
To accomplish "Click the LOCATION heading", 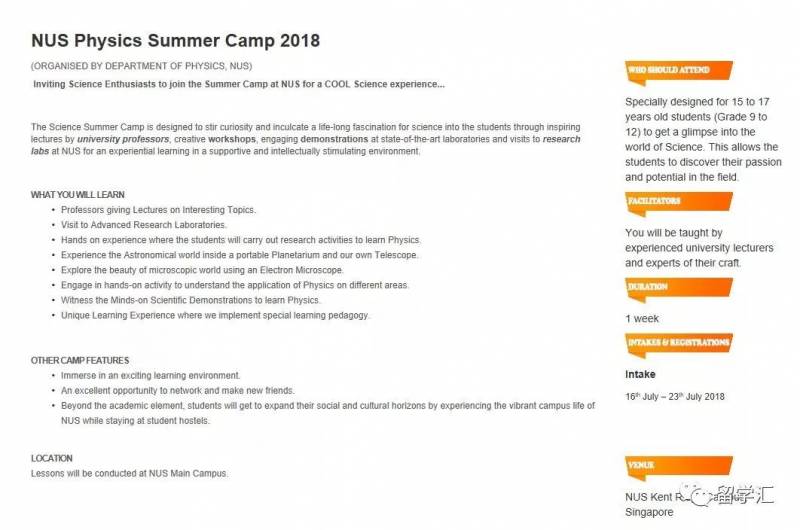I will [x=52, y=459].
